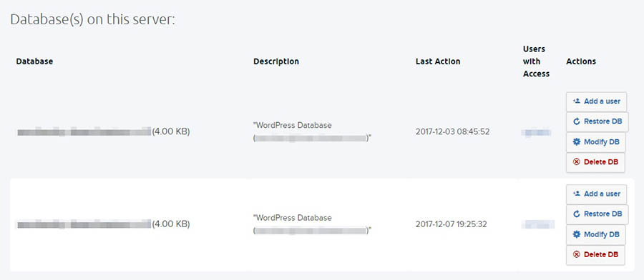Select the Database column header
This screenshot has width=644, height=280.
(34, 61)
